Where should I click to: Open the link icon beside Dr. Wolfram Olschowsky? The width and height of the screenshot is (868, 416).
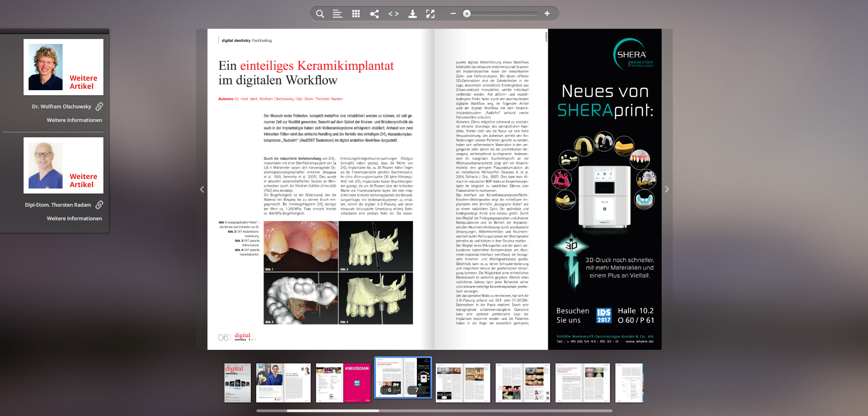coord(99,106)
